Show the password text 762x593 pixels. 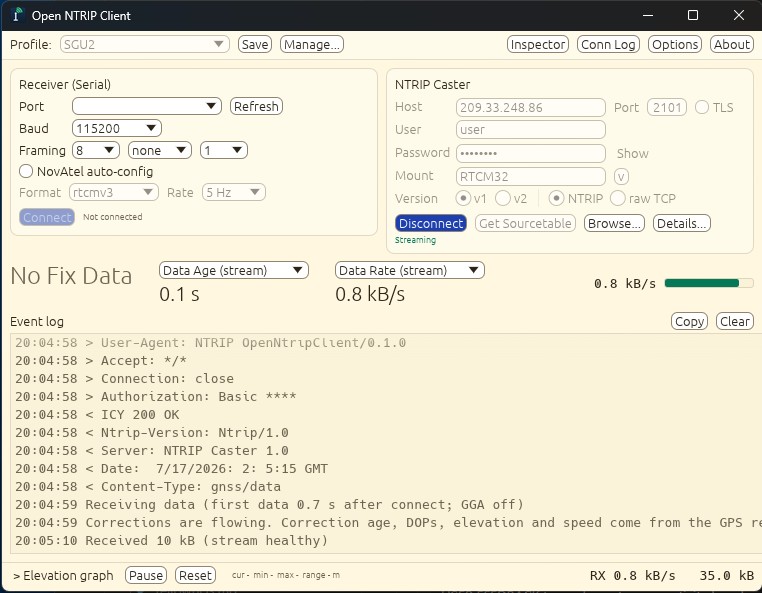tap(633, 154)
